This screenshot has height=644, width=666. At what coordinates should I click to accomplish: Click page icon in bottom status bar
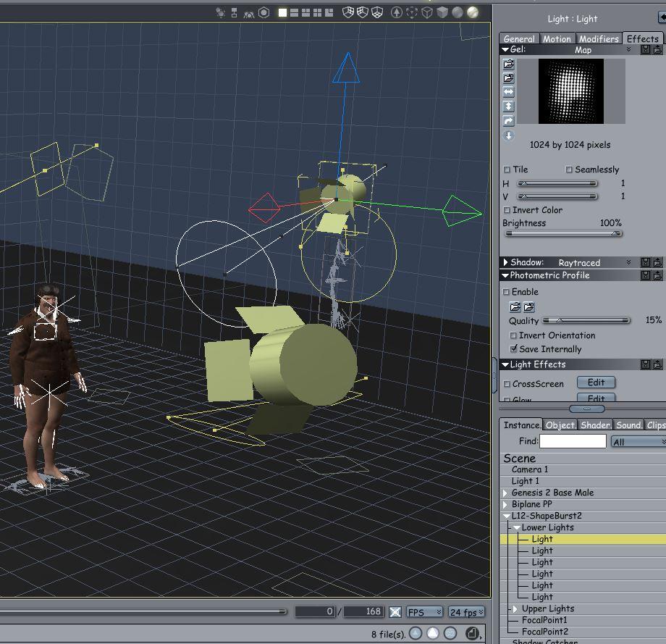(x=472, y=634)
